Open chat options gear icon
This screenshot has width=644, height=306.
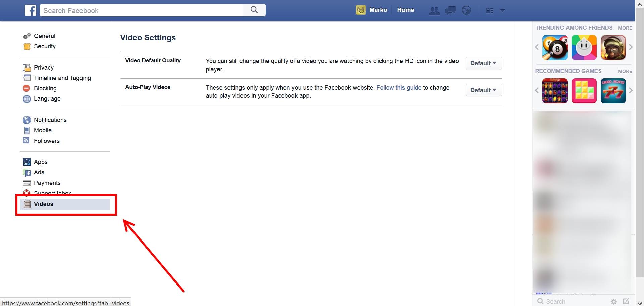[x=613, y=301]
